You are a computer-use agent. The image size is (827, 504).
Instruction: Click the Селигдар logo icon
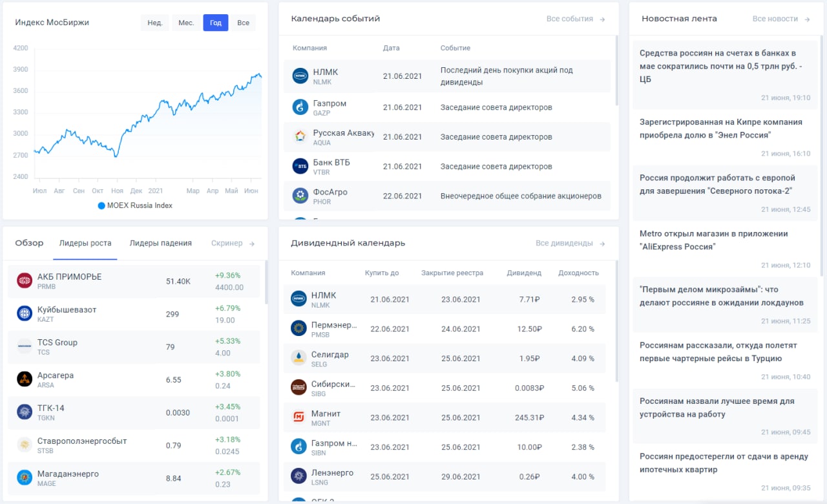(x=298, y=359)
